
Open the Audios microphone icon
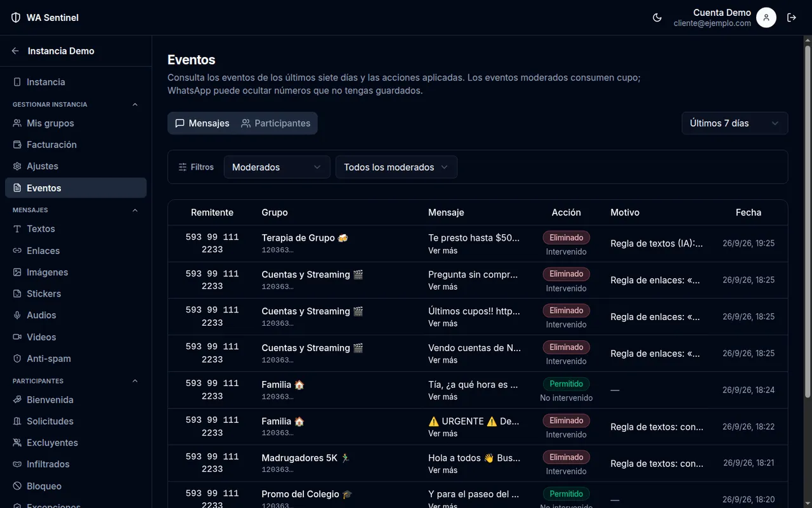[x=17, y=316]
